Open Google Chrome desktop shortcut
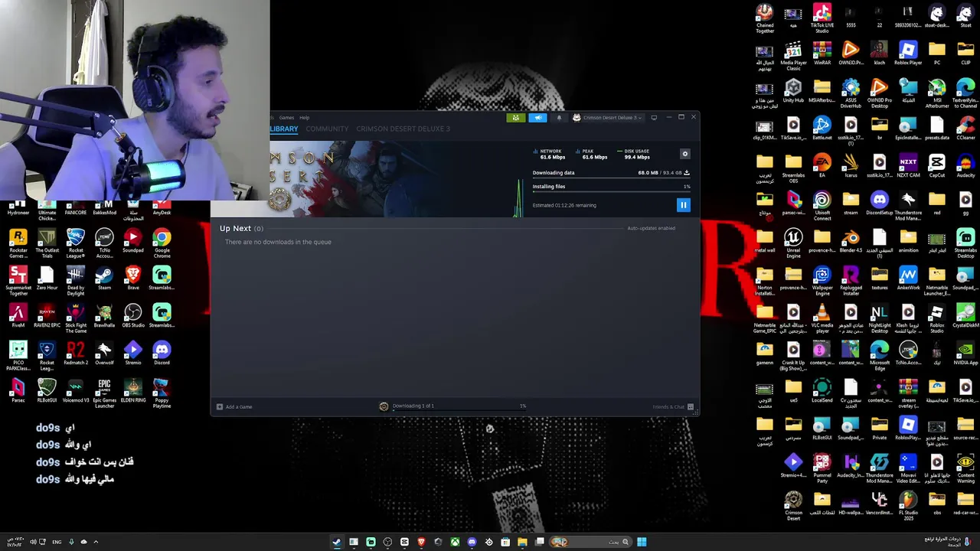The width and height of the screenshot is (980, 551). click(162, 243)
